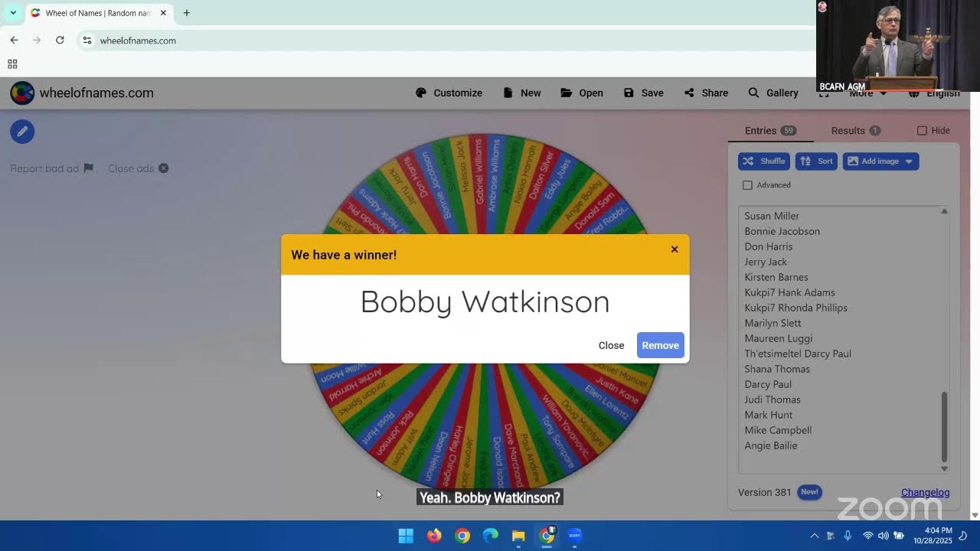This screenshot has height=551, width=980.
Task: Sort the entries alphabetically
Action: click(816, 161)
